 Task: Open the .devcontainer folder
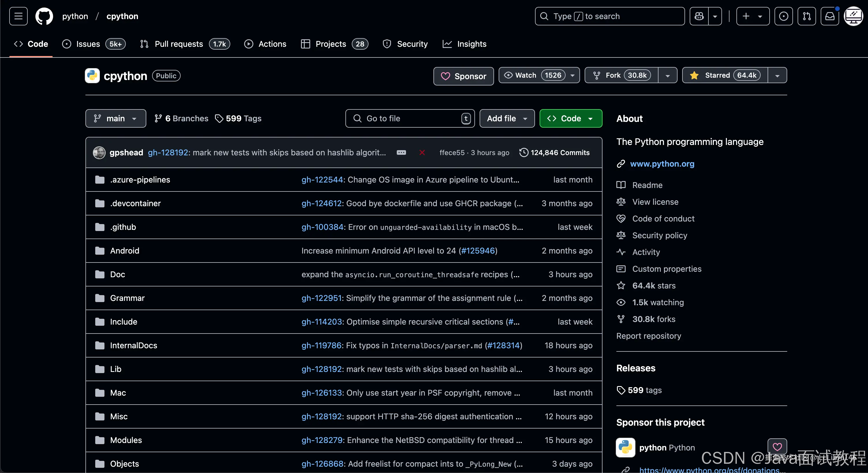135,203
